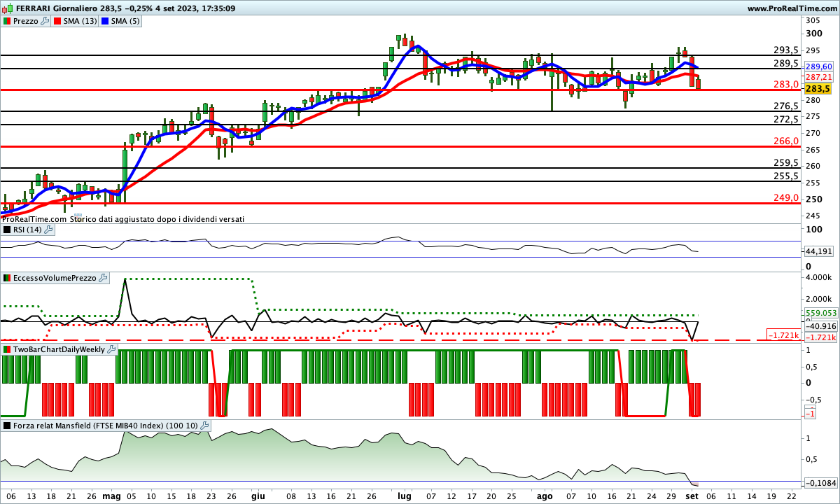The image size is (840, 504).
Task: Click the red 287,21 SMA value tag
Action: point(818,77)
